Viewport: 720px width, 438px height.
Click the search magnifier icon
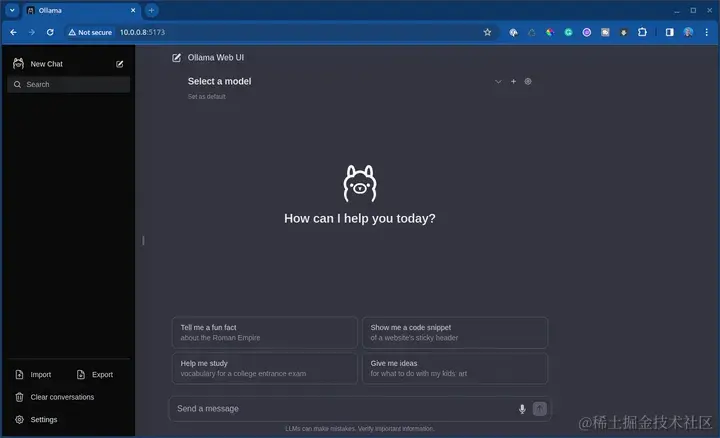tap(17, 84)
